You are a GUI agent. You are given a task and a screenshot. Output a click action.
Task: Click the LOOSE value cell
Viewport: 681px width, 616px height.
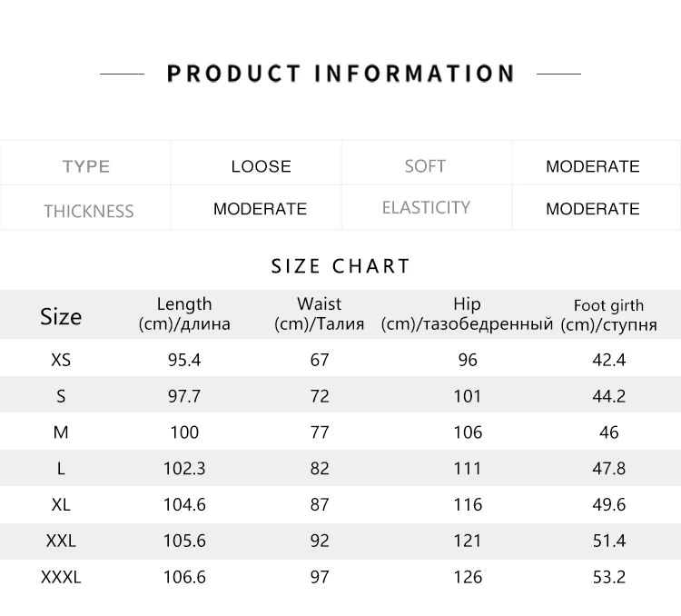256,163
